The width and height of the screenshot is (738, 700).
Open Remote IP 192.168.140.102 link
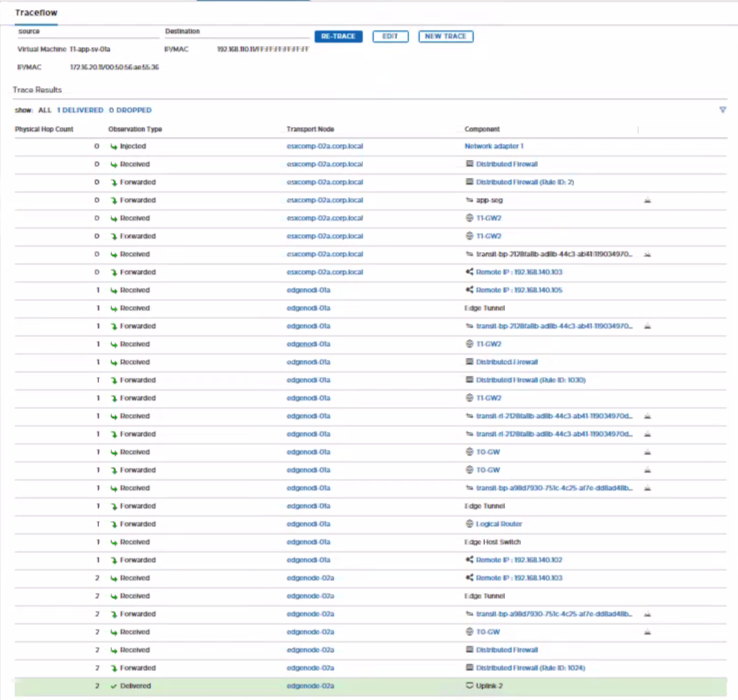pos(519,560)
